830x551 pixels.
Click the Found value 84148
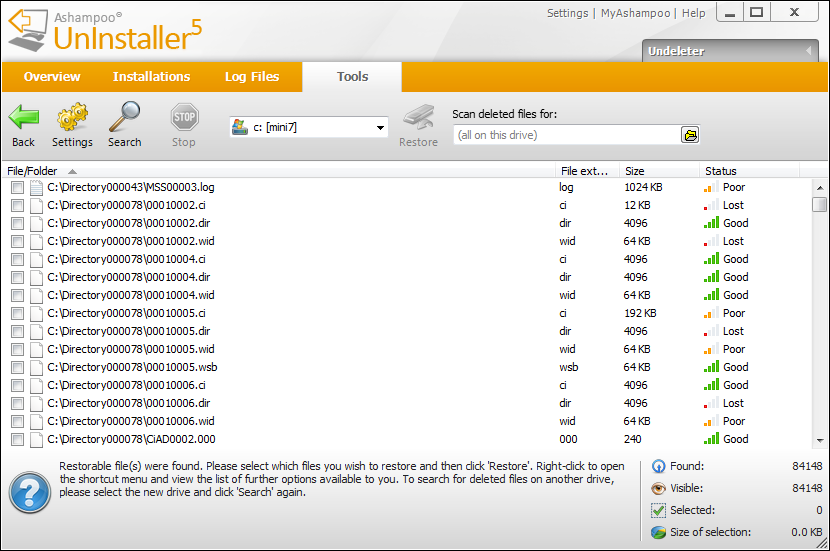tap(807, 466)
